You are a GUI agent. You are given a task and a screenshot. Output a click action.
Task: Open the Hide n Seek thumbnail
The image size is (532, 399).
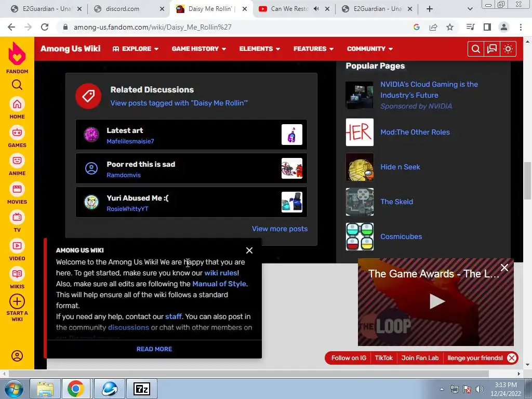click(x=360, y=167)
